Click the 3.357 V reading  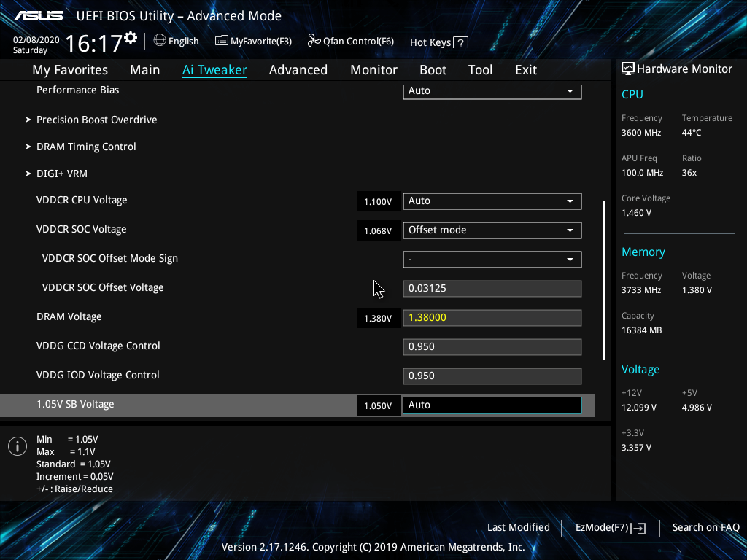[636, 448]
